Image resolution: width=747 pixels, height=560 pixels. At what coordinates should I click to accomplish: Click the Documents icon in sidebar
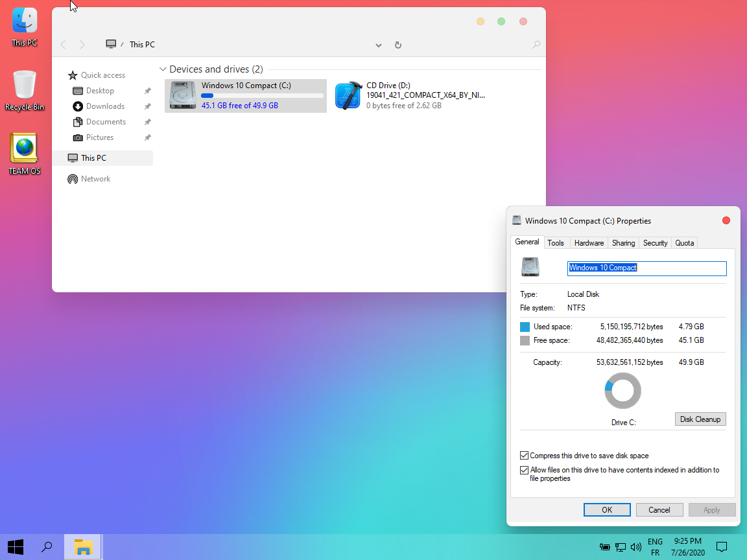[x=78, y=122]
